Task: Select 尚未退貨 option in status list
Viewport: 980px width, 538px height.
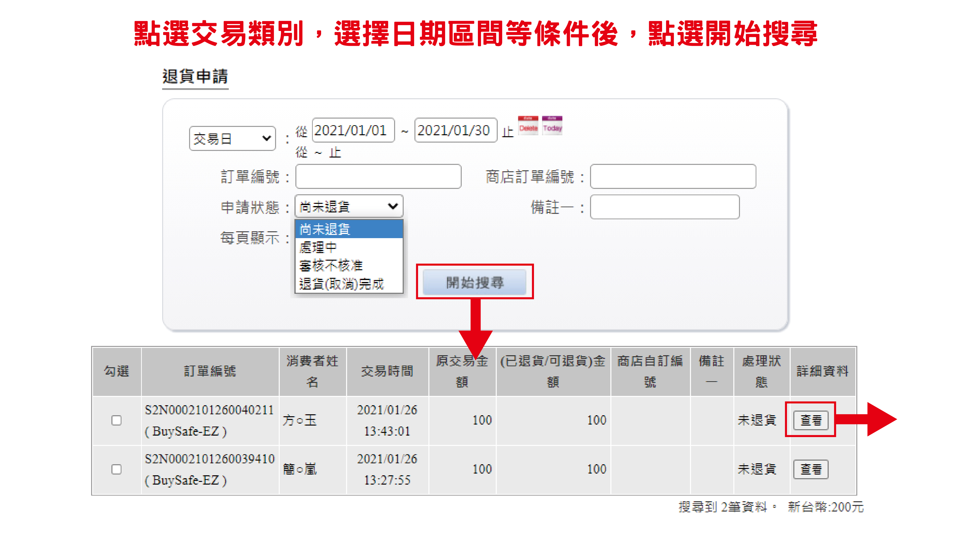Action: (349, 229)
